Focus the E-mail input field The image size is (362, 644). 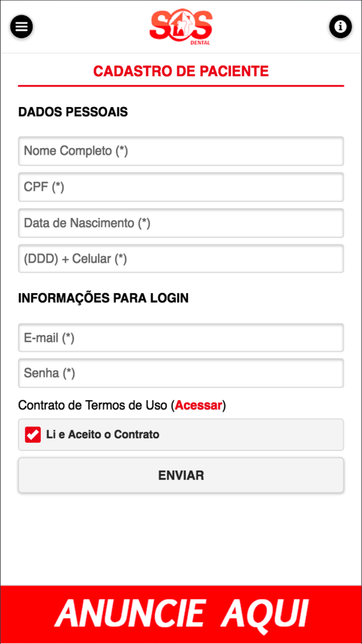(x=181, y=338)
